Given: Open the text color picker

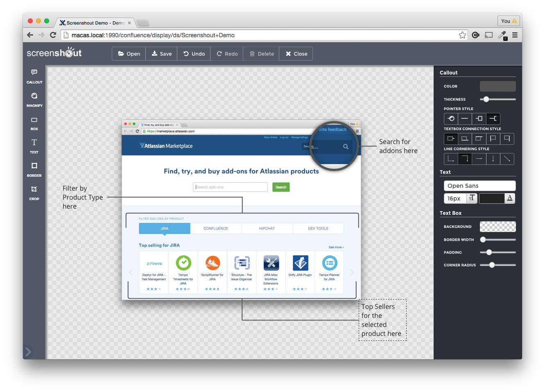Looking at the screenshot, I should coord(497,198).
